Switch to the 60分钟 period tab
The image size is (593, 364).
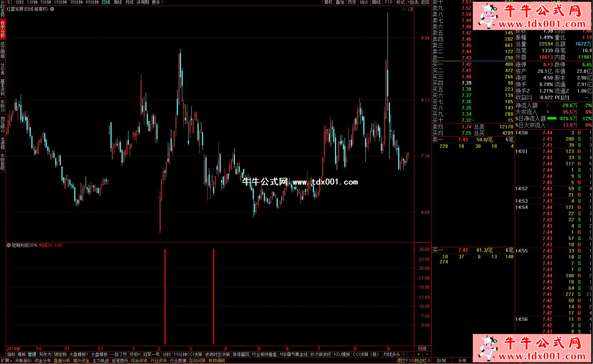pos(92,2)
